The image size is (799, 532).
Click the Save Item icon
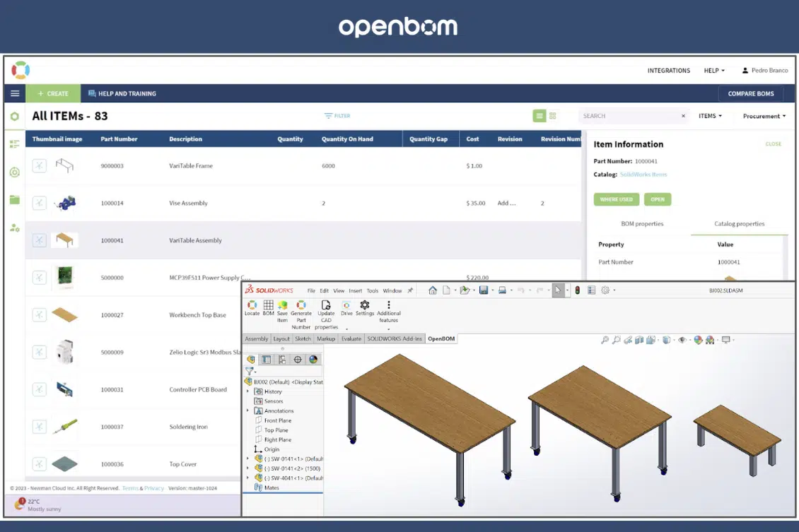pos(282,305)
